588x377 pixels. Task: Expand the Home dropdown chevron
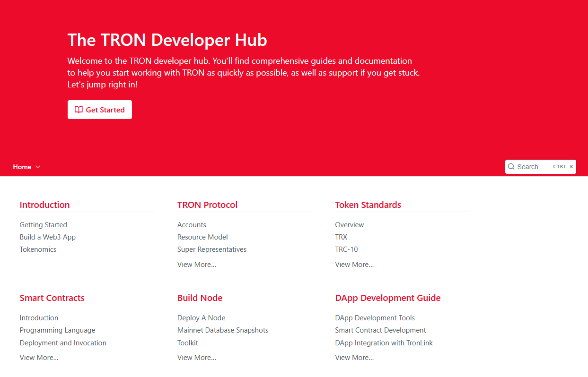pos(38,167)
